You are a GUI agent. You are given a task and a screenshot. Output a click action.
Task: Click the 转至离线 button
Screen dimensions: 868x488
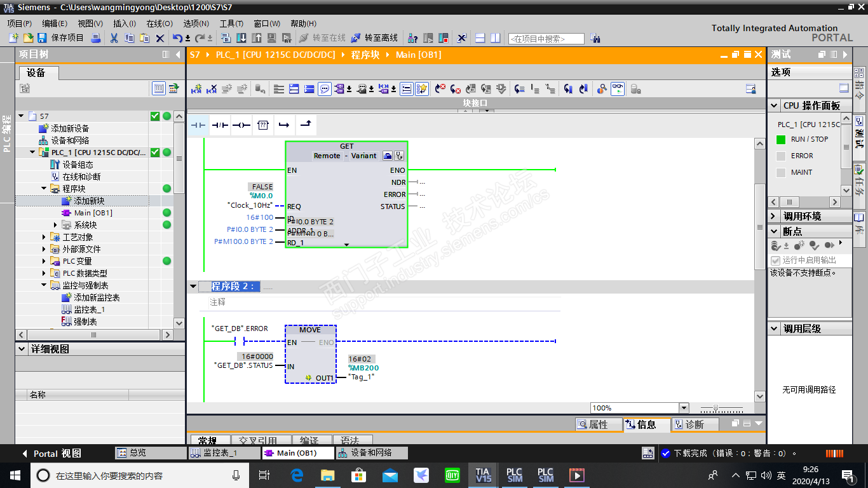(x=374, y=38)
